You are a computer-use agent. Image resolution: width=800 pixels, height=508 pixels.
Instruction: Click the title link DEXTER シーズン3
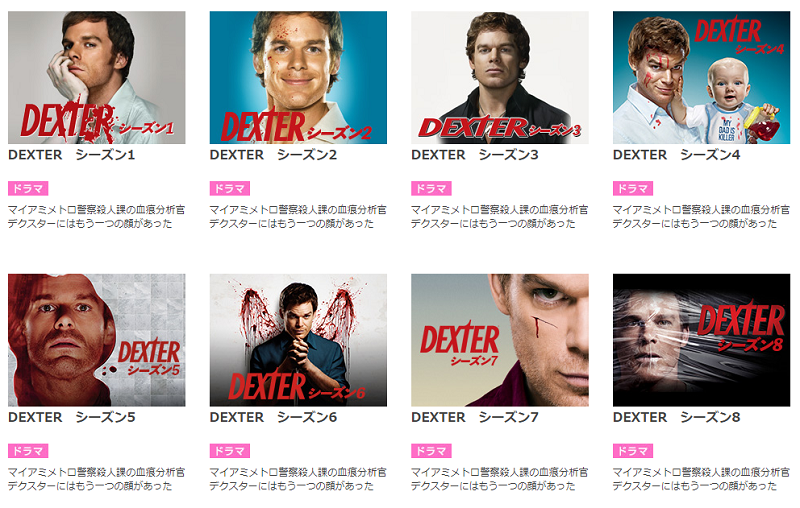click(x=474, y=155)
